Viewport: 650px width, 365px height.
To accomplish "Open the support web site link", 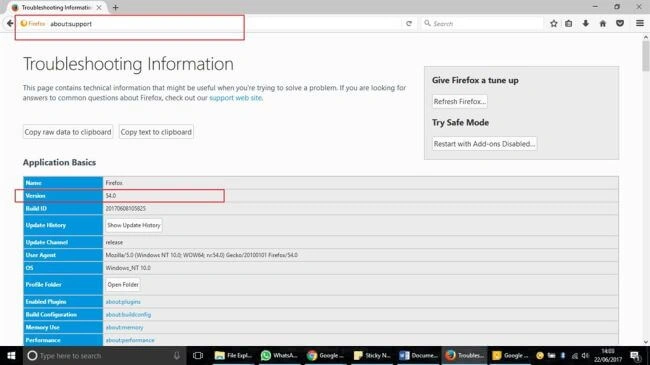I will pos(235,98).
